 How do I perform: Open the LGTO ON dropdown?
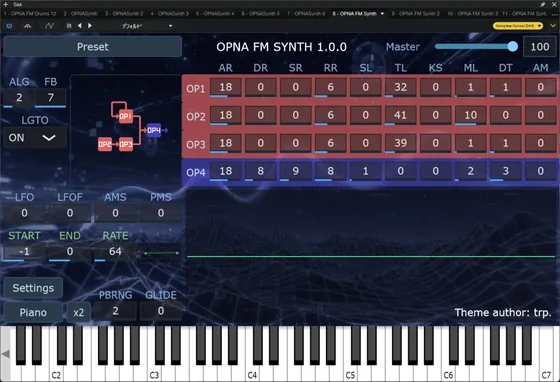point(35,137)
